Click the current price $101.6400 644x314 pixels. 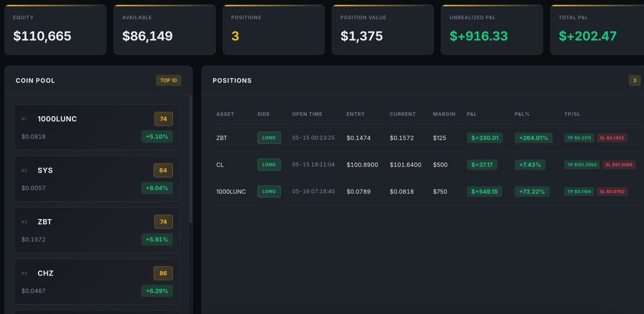(406, 165)
